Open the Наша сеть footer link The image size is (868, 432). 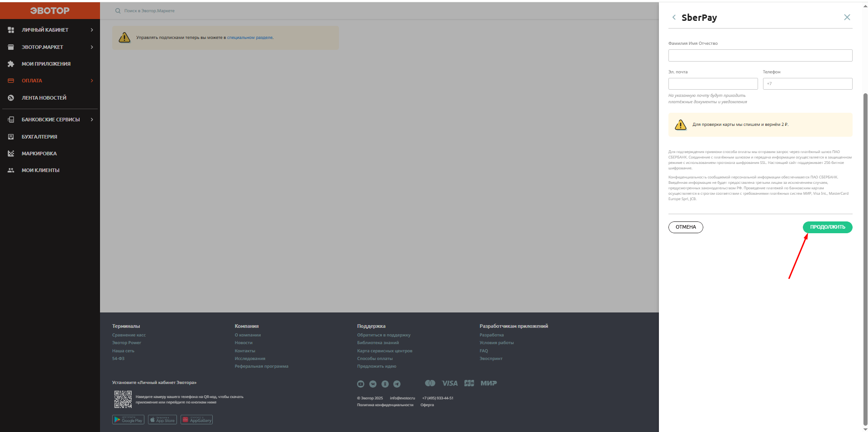pyautogui.click(x=123, y=351)
